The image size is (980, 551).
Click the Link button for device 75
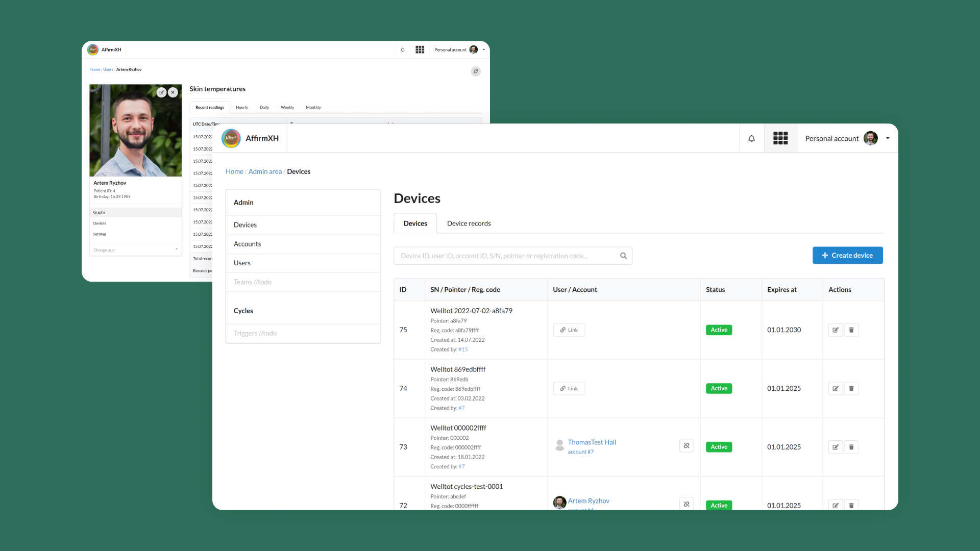pyautogui.click(x=569, y=329)
